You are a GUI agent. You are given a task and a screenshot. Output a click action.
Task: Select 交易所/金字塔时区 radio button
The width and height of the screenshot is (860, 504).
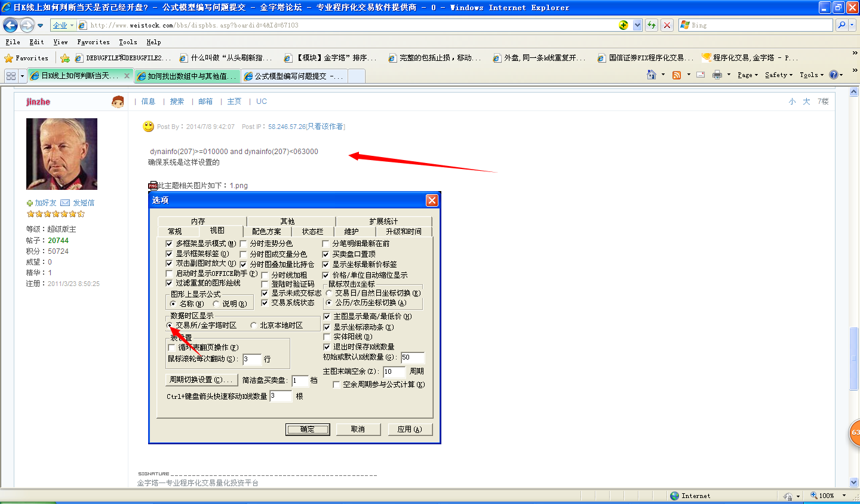pyautogui.click(x=170, y=325)
